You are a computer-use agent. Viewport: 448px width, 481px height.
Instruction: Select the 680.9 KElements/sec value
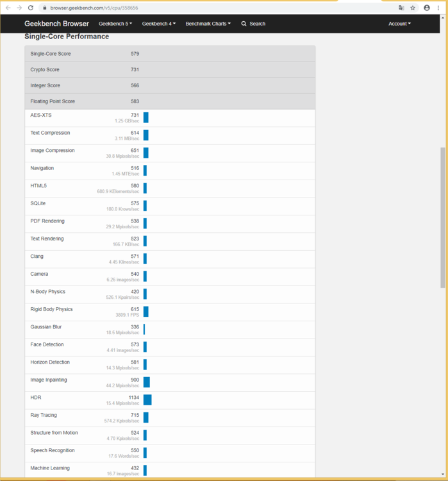pos(118,191)
